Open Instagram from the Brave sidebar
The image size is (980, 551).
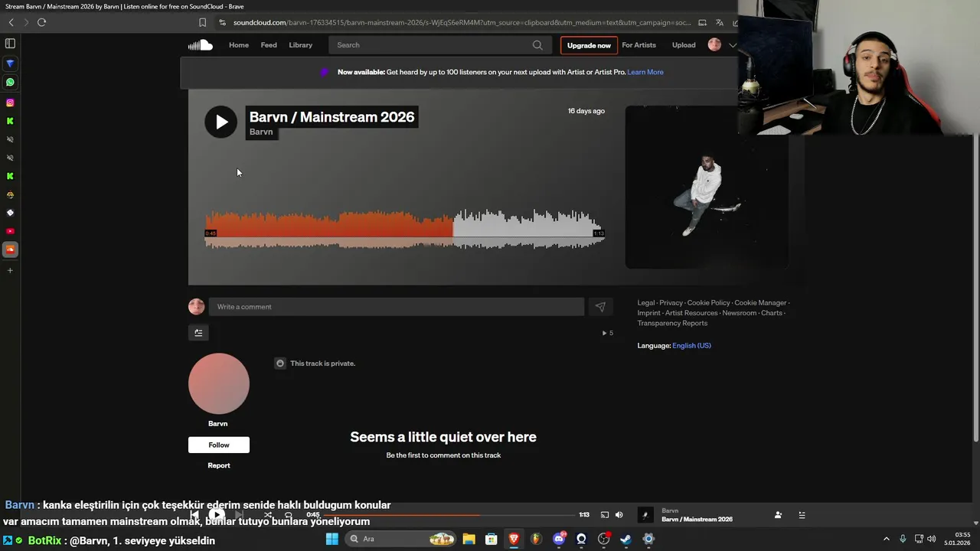pyautogui.click(x=10, y=103)
